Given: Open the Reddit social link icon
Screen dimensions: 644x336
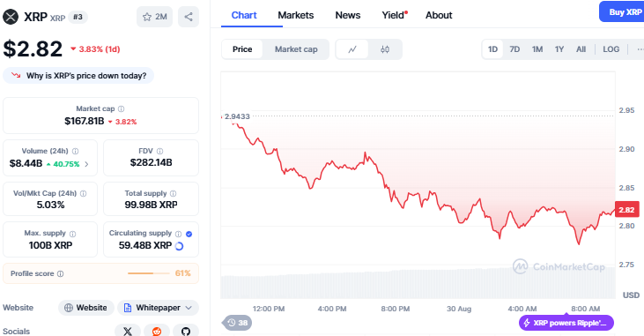Looking at the screenshot, I should click(157, 331).
